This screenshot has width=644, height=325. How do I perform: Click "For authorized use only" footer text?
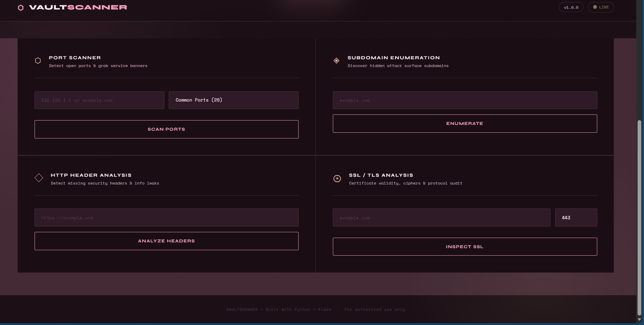click(375, 310)
